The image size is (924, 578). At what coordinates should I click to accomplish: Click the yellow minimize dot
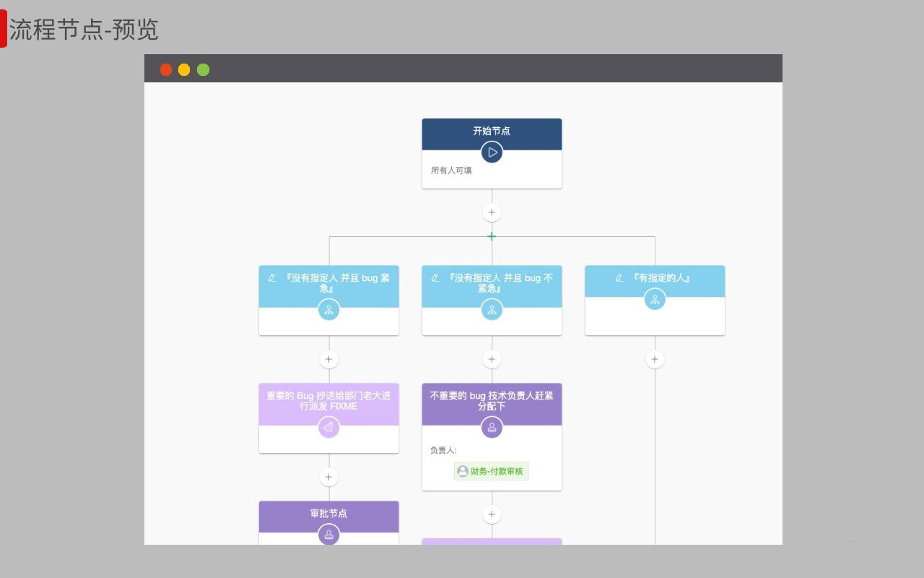coord(184,69)
